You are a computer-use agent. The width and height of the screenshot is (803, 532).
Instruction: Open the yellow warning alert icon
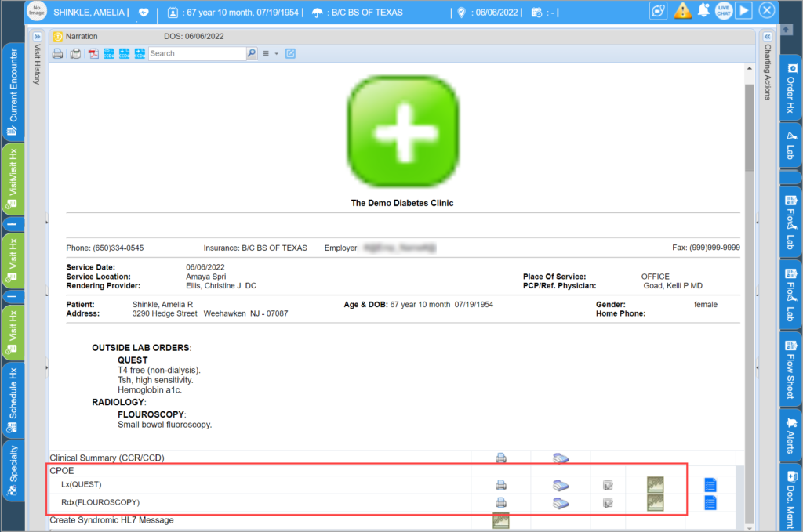pos(682,11)
